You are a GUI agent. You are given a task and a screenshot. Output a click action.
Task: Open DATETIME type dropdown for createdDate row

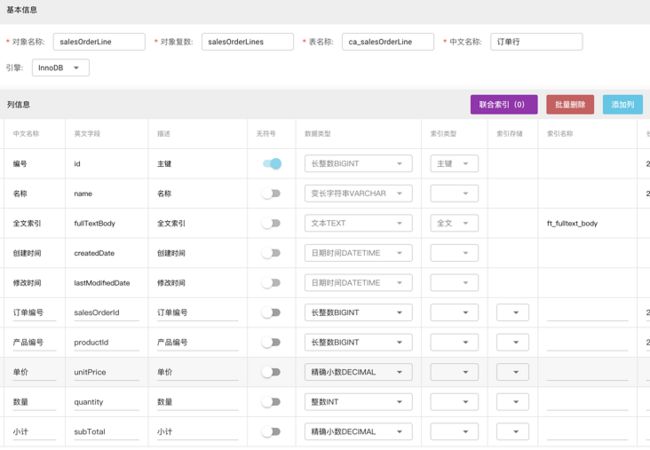pyautogui.click(x=358, y=253)
